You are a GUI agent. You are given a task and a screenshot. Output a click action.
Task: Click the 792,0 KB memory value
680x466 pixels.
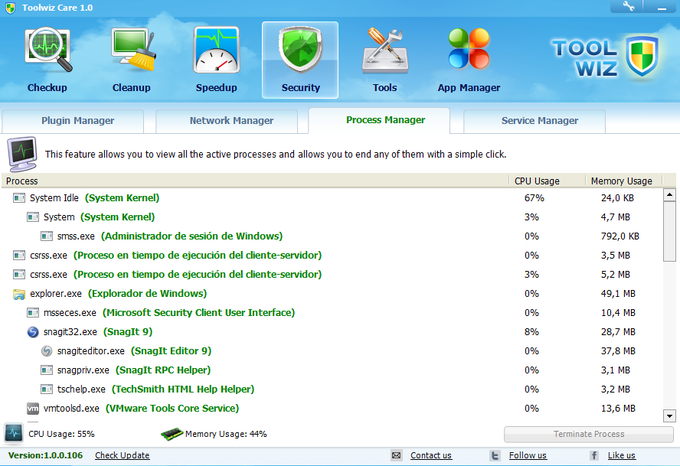pyautogui.click(x=620, y=236)
